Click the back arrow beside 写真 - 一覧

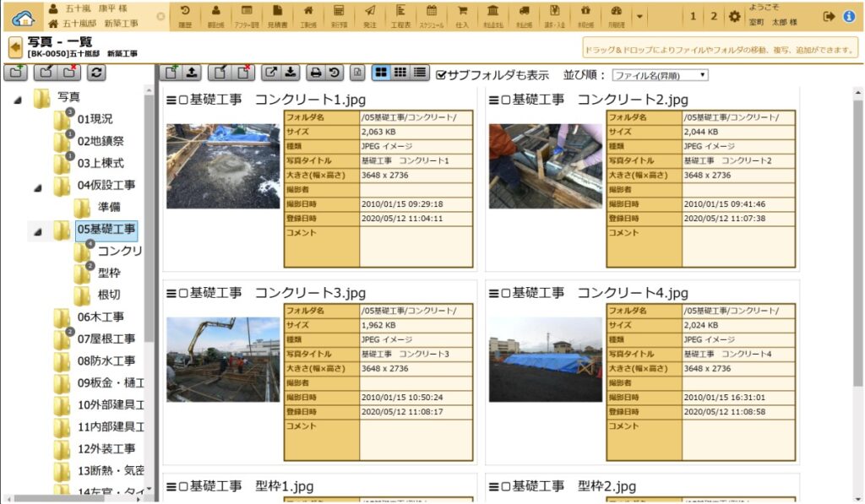point(15,47)
